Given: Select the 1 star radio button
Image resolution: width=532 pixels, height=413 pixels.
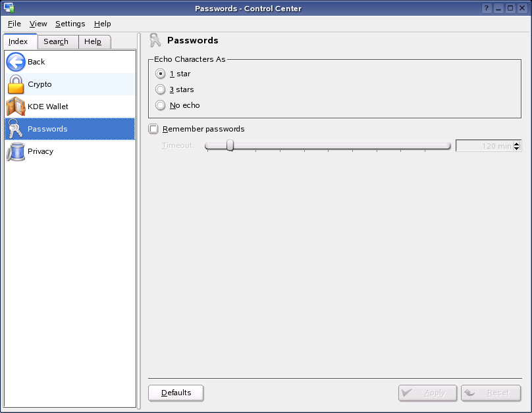Looking at the screenshot, I should coord(160,74).
